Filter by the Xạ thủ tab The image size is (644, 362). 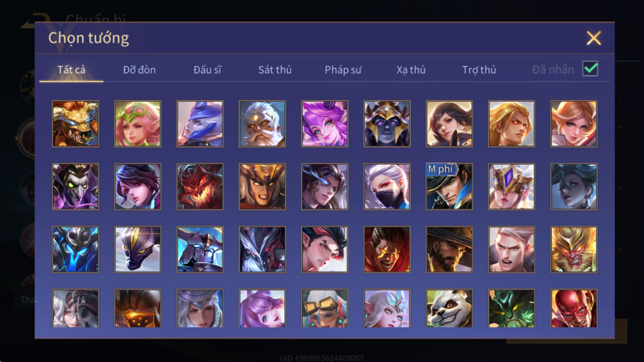411,70
